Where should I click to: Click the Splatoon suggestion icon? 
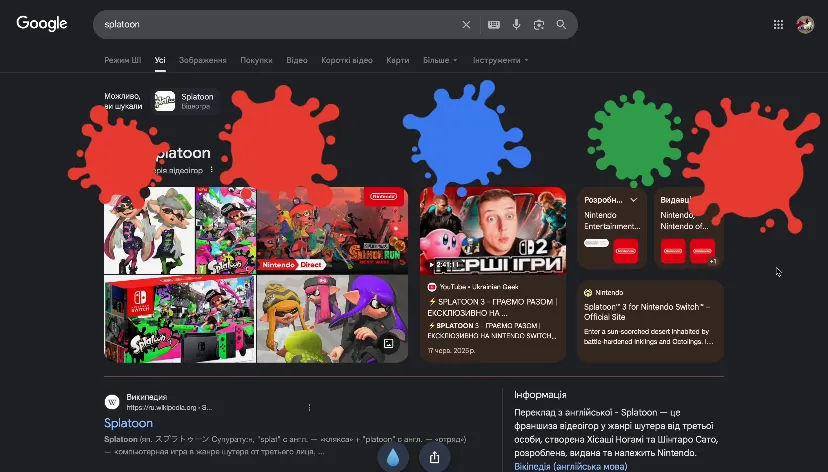pyautogui.click(x=165, y=101)
